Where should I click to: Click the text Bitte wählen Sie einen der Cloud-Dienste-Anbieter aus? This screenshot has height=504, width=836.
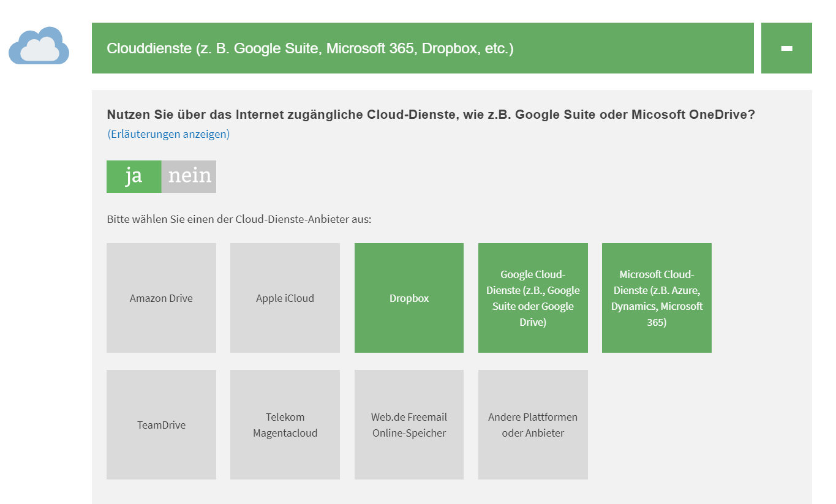(239, 219)
